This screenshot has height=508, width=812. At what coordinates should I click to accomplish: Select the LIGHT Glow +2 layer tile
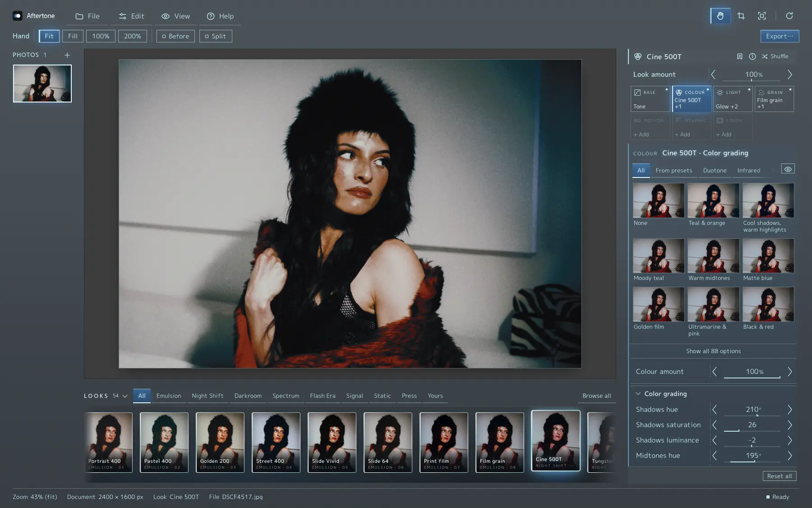tap(733, 99)
